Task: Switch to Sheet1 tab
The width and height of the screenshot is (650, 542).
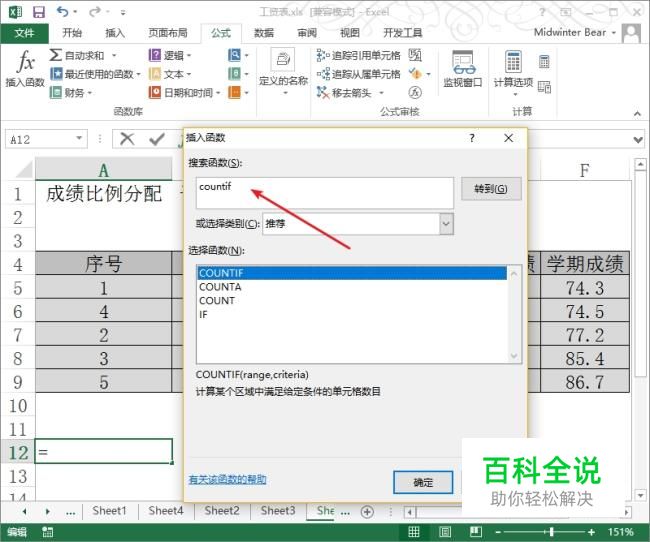Action: (109, 511)
